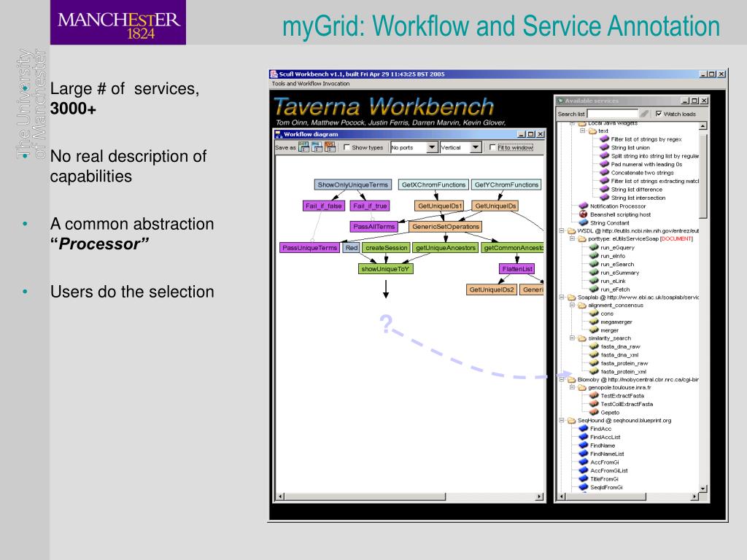Image resolution: width=747 pixels, height=560 pixels.
Task: Select the AccFromGiList tree row
Action: [x=603, y=470]
